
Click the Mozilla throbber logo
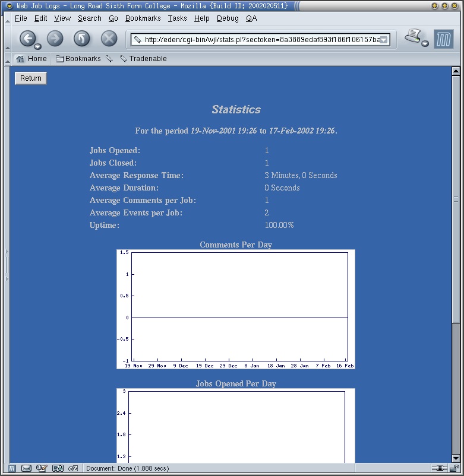tap(443, 39)
